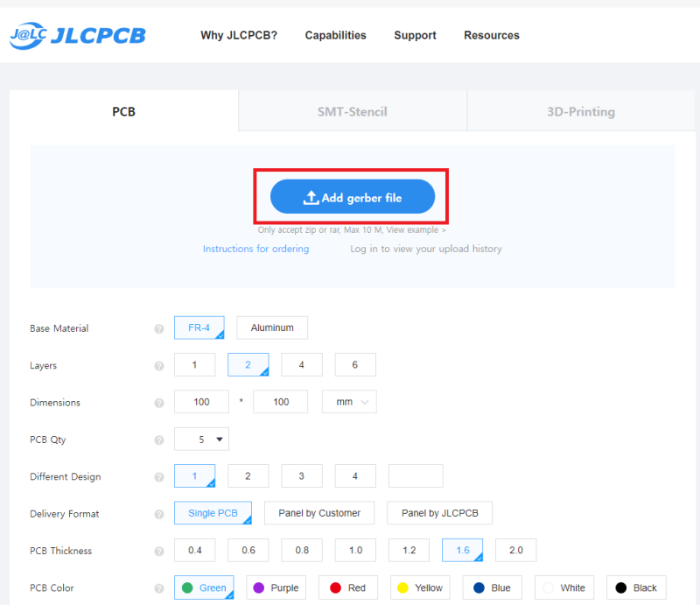Open the Capabilities menu
The image size is (700, 605).
coord(335,35)
